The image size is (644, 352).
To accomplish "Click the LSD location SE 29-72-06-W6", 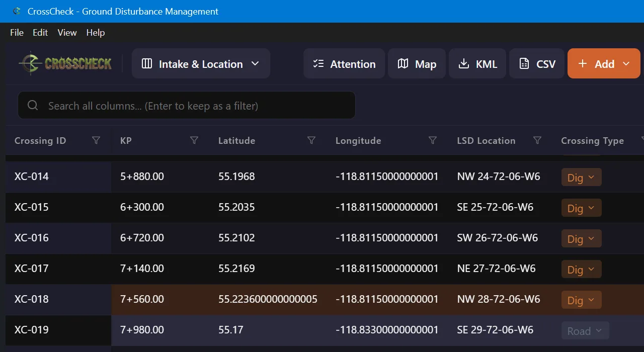I will [x=495, y=330].
